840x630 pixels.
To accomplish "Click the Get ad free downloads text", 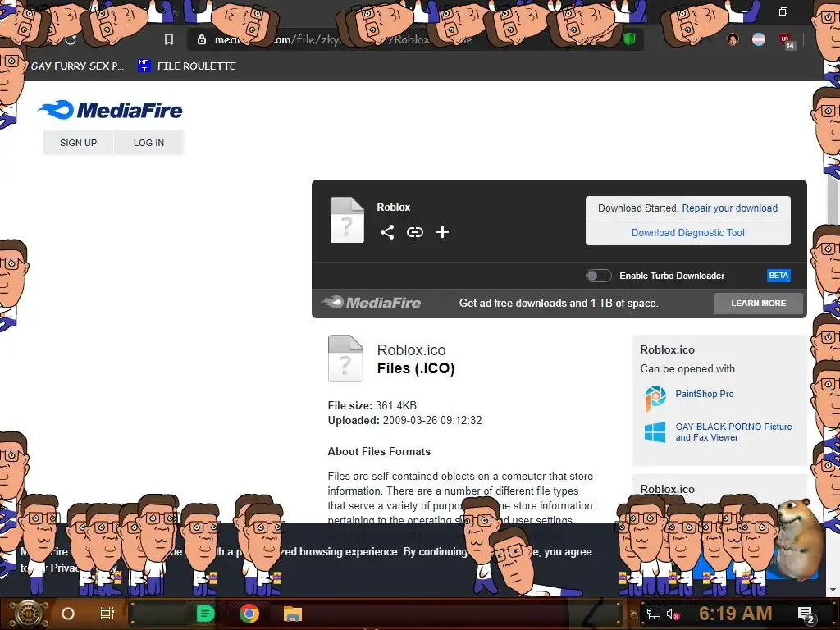I will click(559, 304).
